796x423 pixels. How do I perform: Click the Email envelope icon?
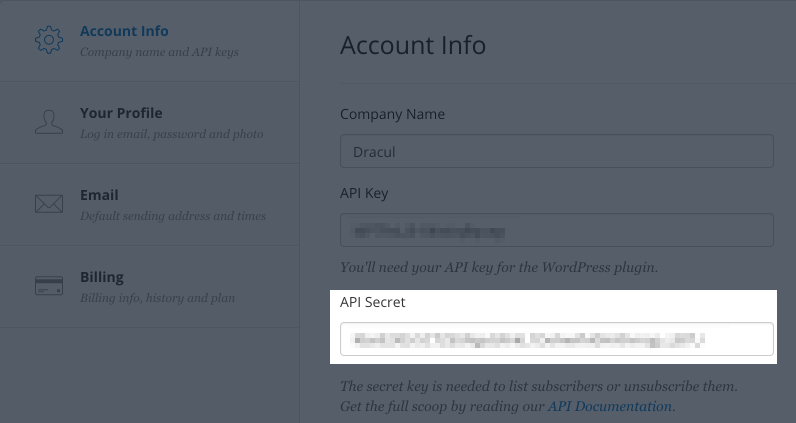[x=49, y=204]
